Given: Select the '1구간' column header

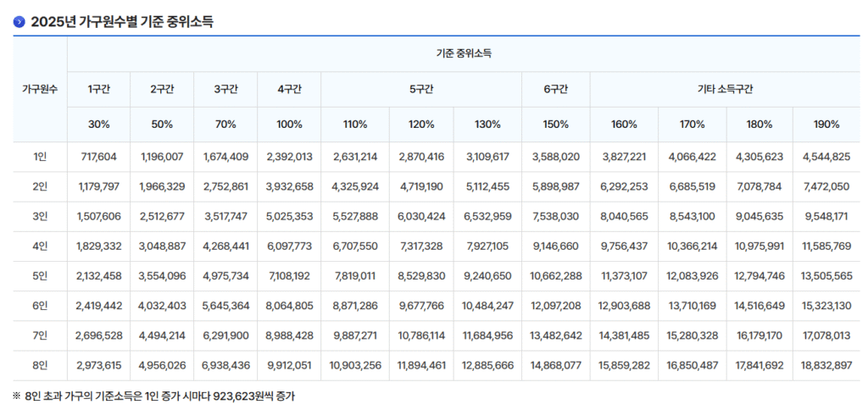Looking at the screenshot, I should [98, 89].
